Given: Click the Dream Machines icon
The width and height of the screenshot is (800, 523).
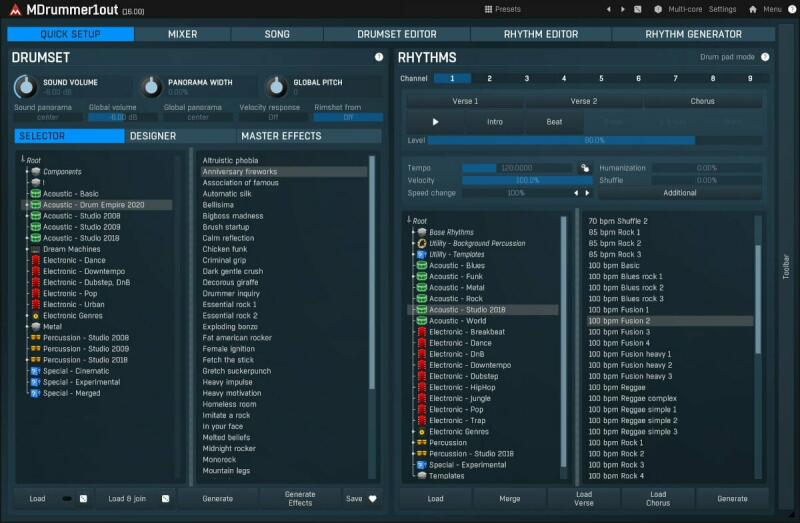Looking at the screenshot, I should (36, 250).
